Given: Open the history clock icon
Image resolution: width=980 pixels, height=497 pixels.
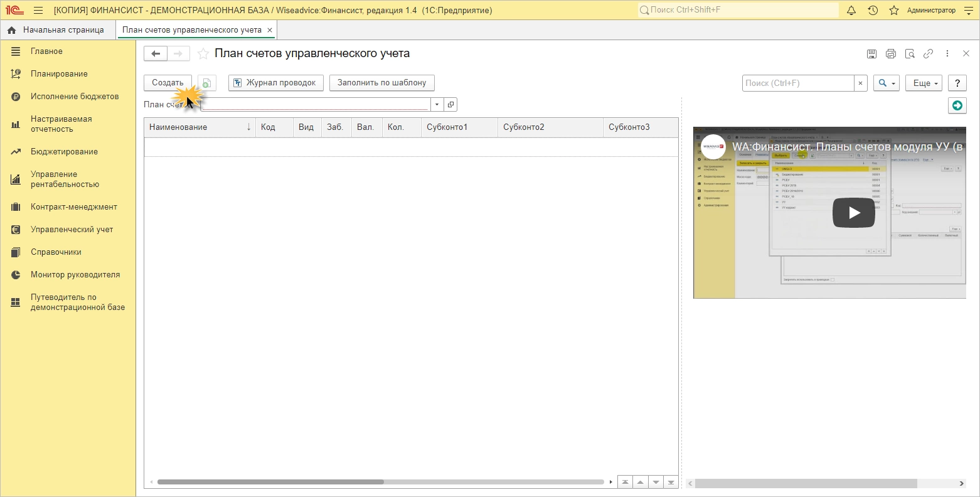Looking at the screenshot, I should [x=873, y=10].
